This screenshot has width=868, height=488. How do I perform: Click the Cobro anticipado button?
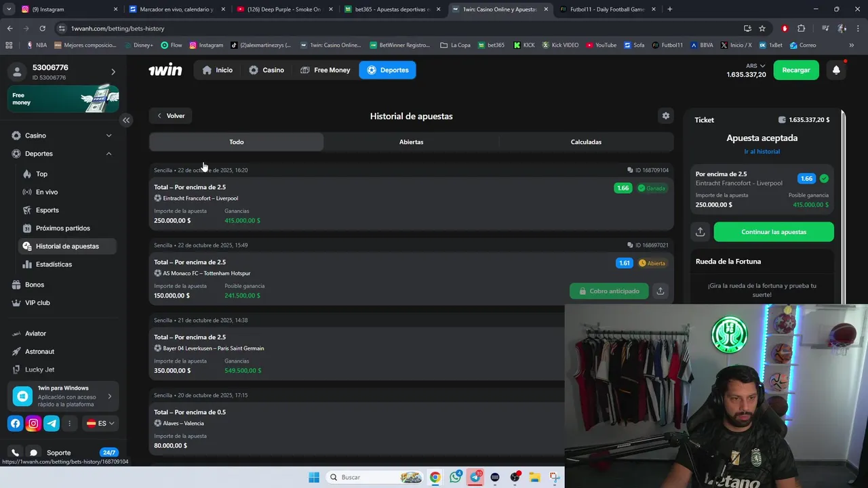coord(609,291)
